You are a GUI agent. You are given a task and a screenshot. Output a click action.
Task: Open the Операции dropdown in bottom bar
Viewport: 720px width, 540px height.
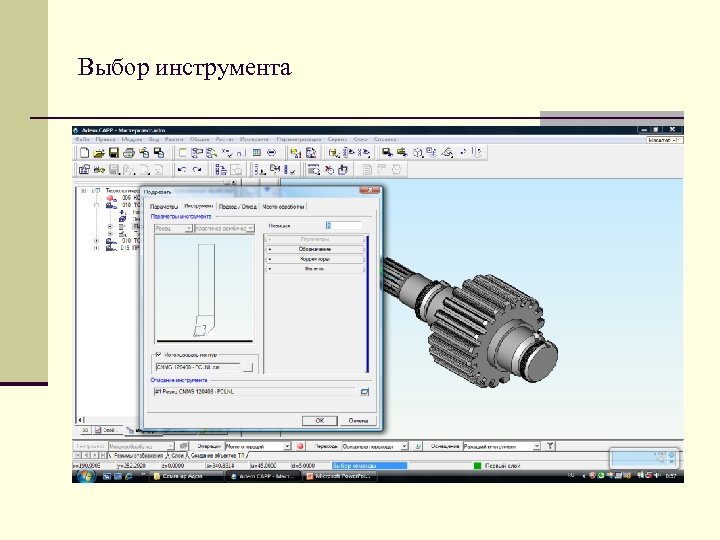click(287, 446)
